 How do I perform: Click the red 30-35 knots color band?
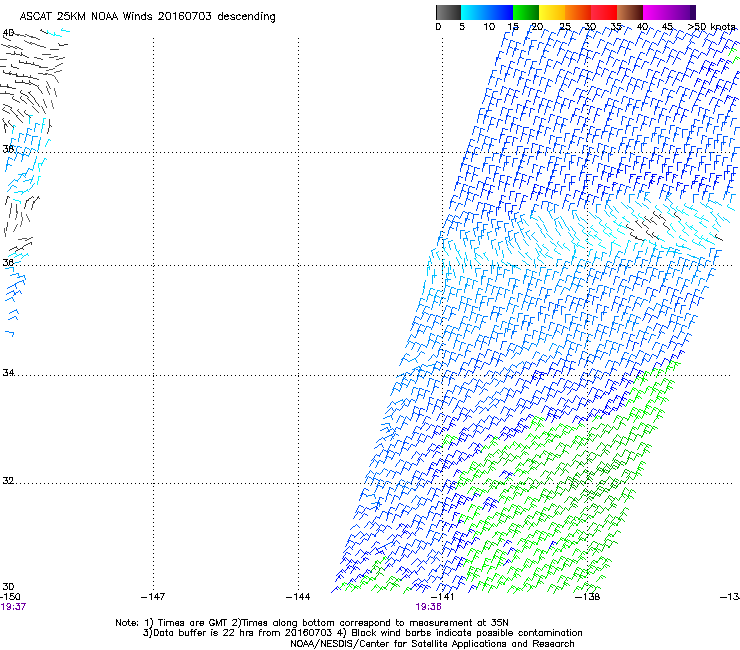pyautogui.click(x=604, y=12)
